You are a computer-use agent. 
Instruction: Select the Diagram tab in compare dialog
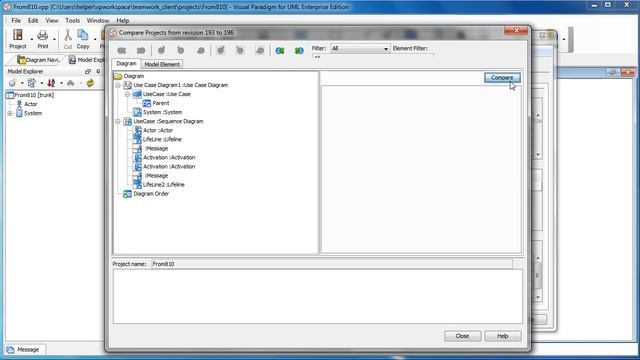tap(126, 64)
